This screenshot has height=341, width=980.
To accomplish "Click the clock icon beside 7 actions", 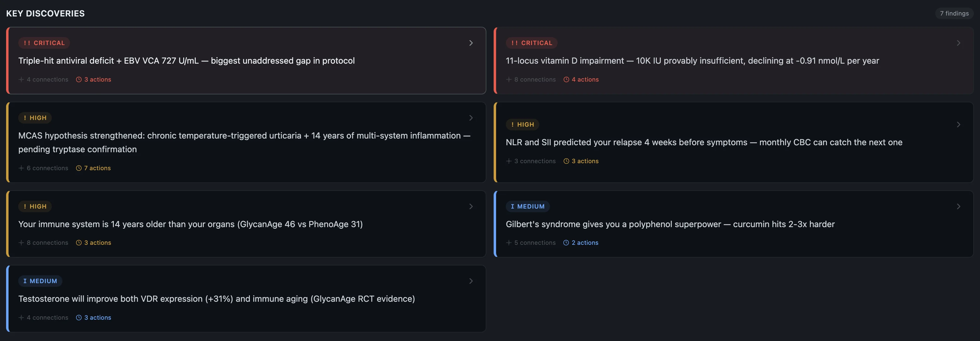I will point(79,168).
